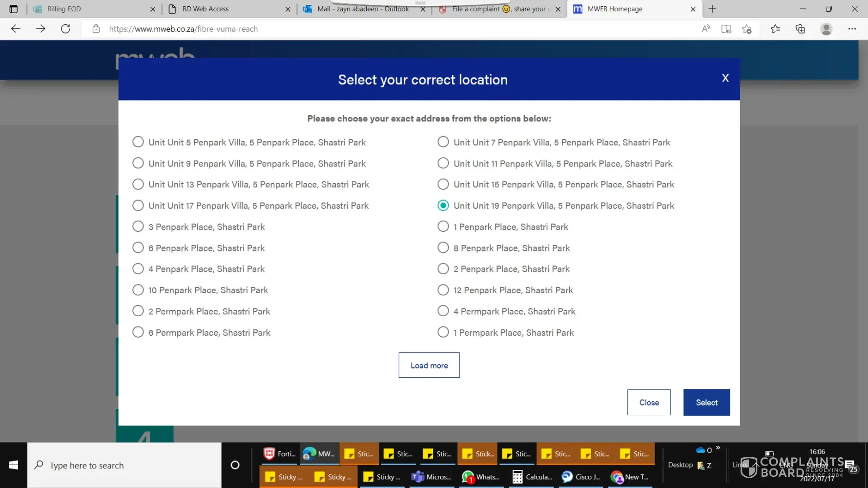Open Tab actions menu icon
The height and width of the screenshot is (488, 868).
click(14, 9)
